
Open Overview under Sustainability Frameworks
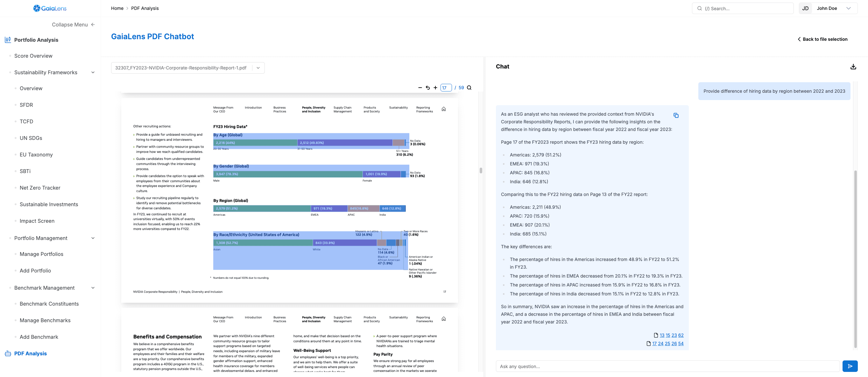31,88
